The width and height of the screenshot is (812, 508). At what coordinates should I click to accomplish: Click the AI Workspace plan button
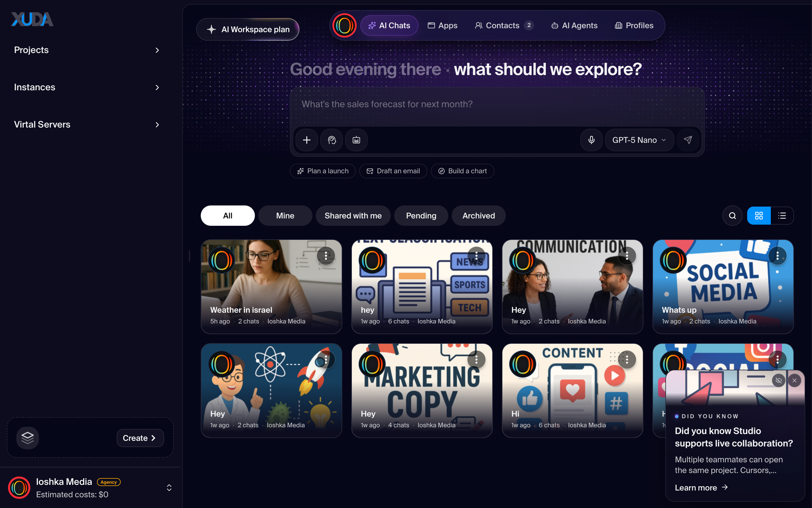[248, 30]
